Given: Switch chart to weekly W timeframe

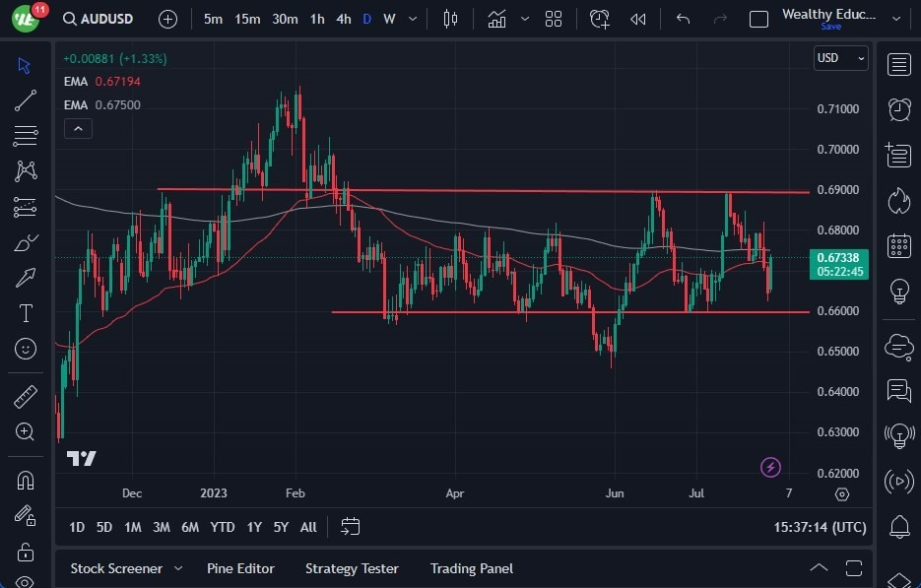Looking at the screenshot, I should (388, 18).
